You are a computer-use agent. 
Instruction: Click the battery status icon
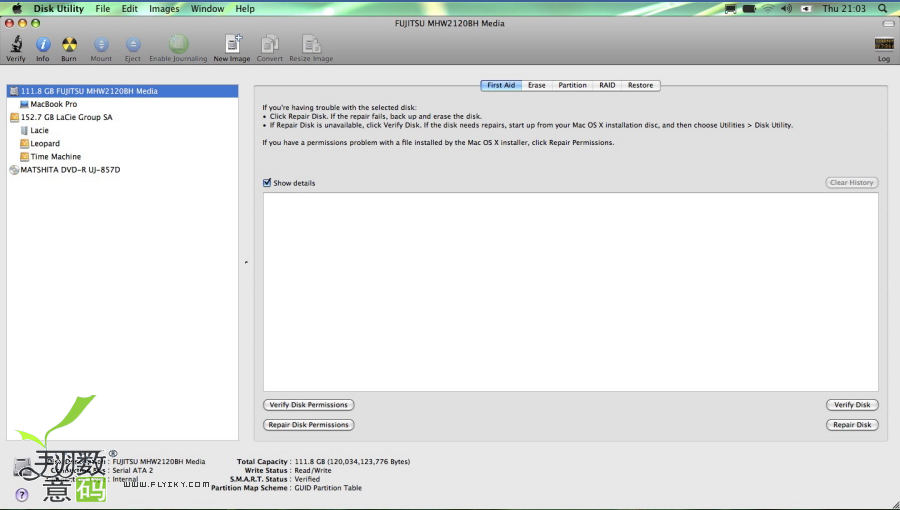coord(749,9)
